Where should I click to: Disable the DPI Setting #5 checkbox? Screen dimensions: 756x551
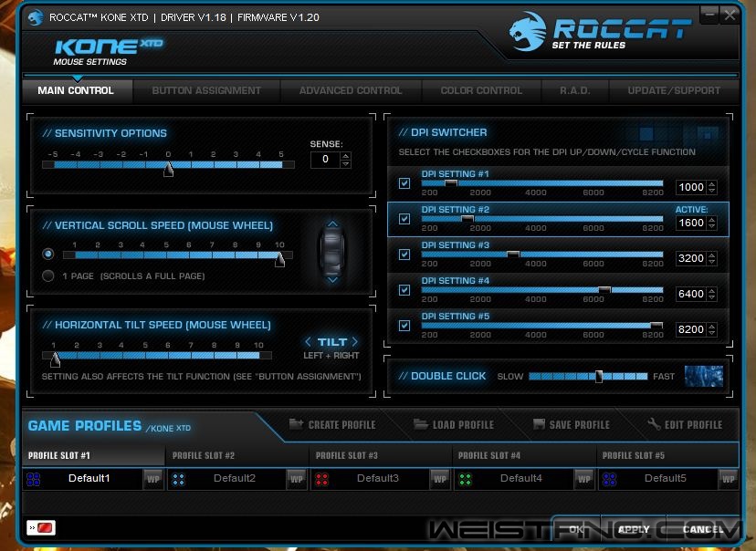point(404,326)
